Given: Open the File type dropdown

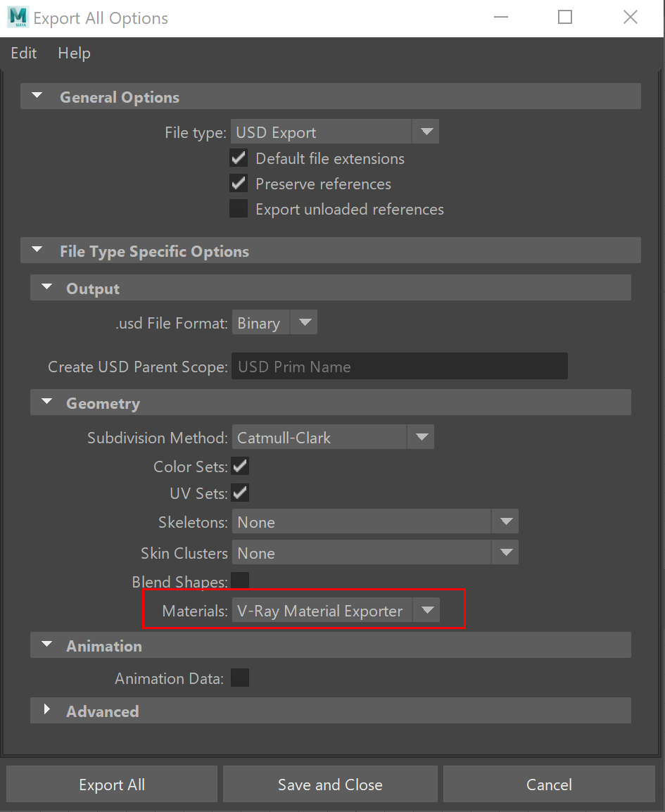Looking at the screenshot, I should coord(426,132).
